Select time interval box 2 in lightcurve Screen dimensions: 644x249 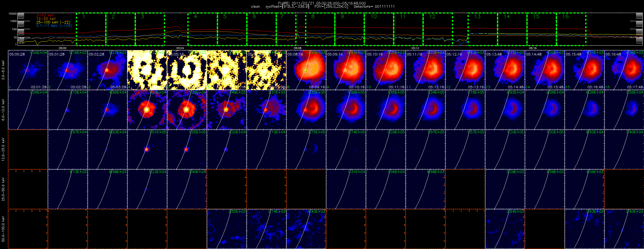(x=121, y=29)
